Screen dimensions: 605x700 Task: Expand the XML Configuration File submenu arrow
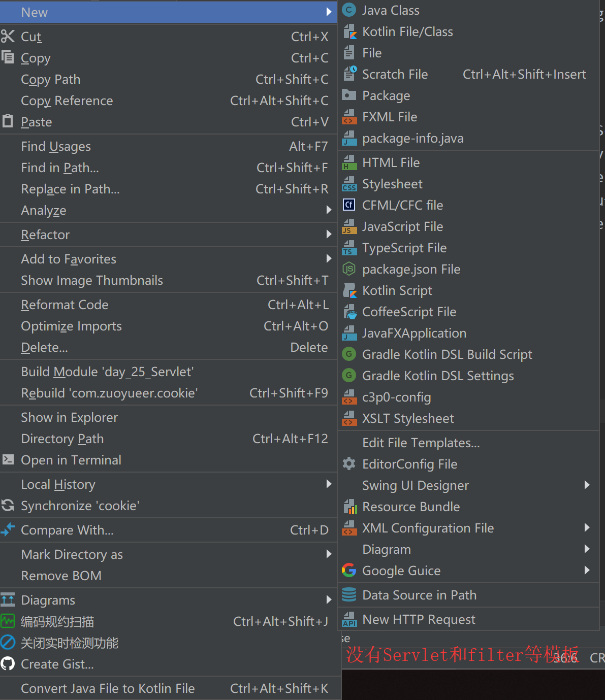[587, 527]
